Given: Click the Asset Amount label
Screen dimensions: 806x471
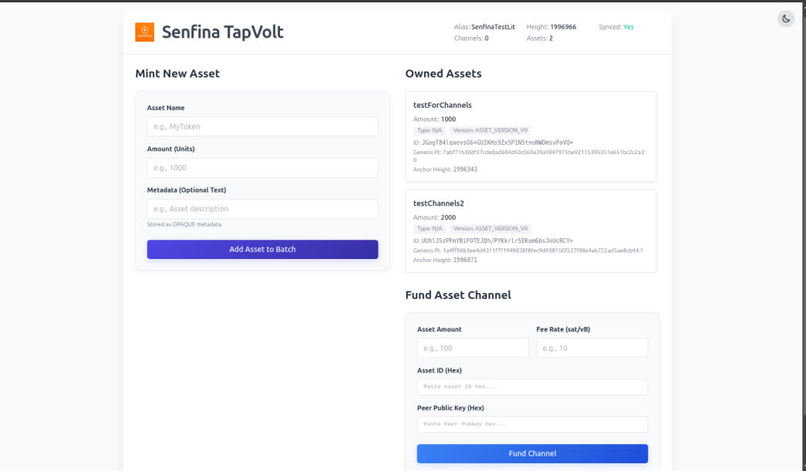Looking at the screenshot, I should [439, 330].
